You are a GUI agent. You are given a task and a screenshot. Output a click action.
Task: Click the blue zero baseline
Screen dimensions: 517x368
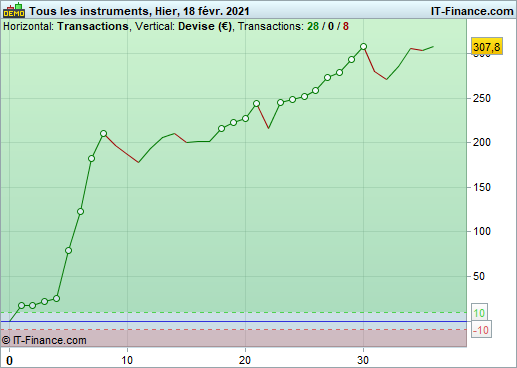(233, 321)
